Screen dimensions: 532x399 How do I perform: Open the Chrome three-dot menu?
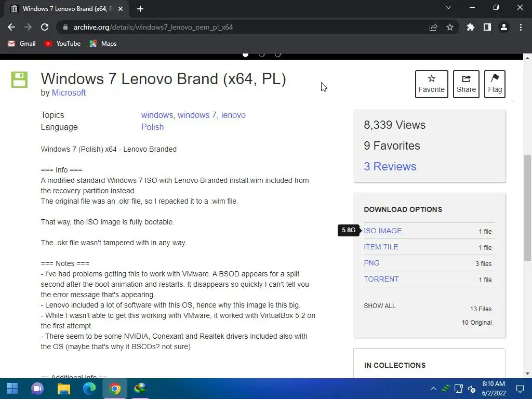click(x=521, y=27)
